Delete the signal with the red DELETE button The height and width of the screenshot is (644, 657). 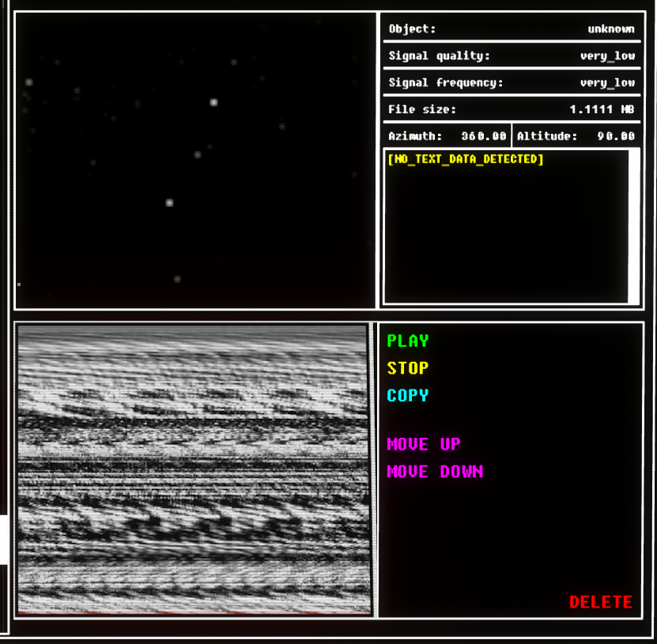[x=600, y=602]
